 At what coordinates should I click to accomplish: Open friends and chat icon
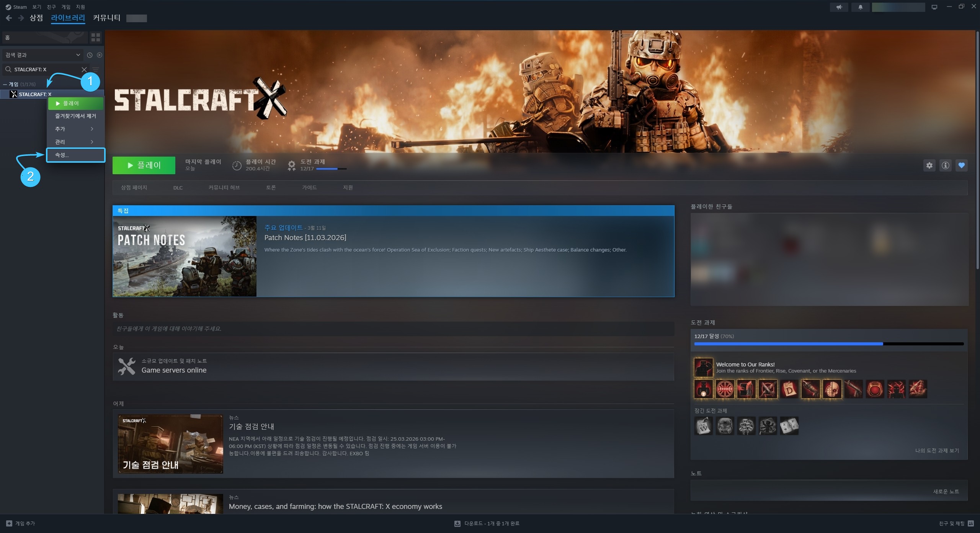tap(971, 523)
